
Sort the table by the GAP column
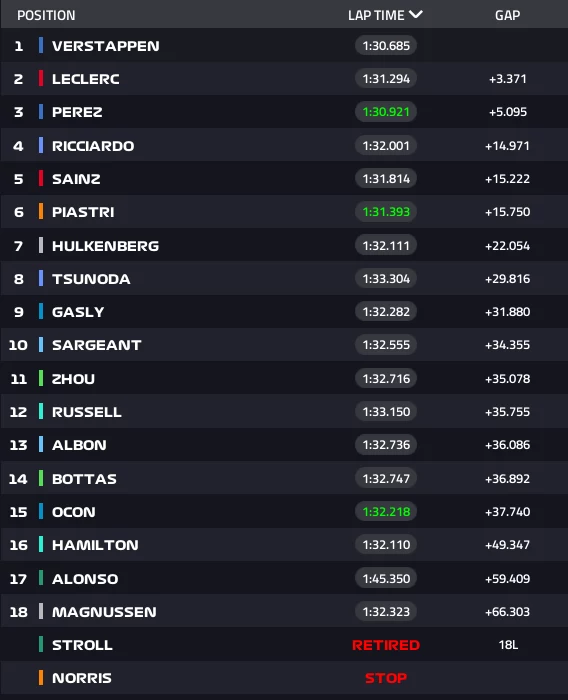point(507,15)
